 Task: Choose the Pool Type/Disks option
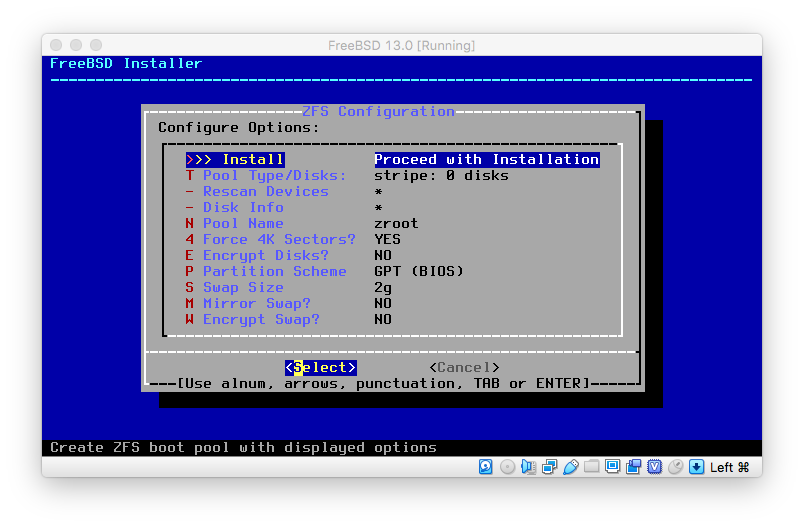click(x=273, y=176)
